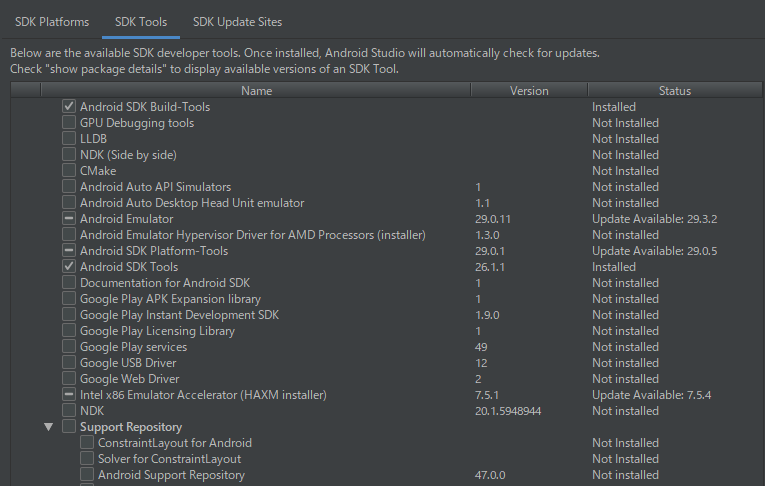The height and width of the screenshot is (486, 765).
Task: Enable Android Auto Desktop Head Unit emulator
Action: click(69, 202)
